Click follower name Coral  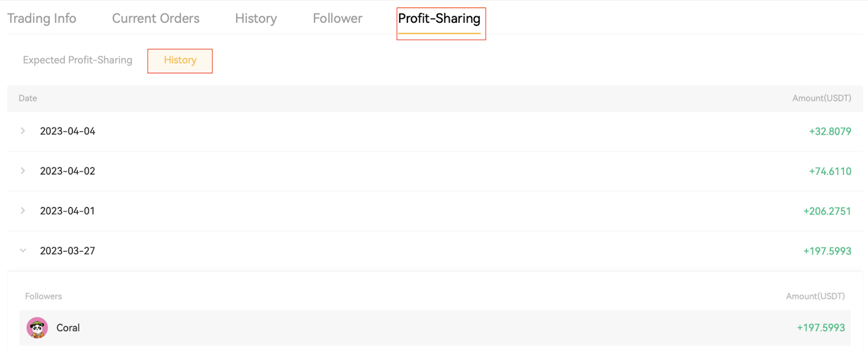68,328
